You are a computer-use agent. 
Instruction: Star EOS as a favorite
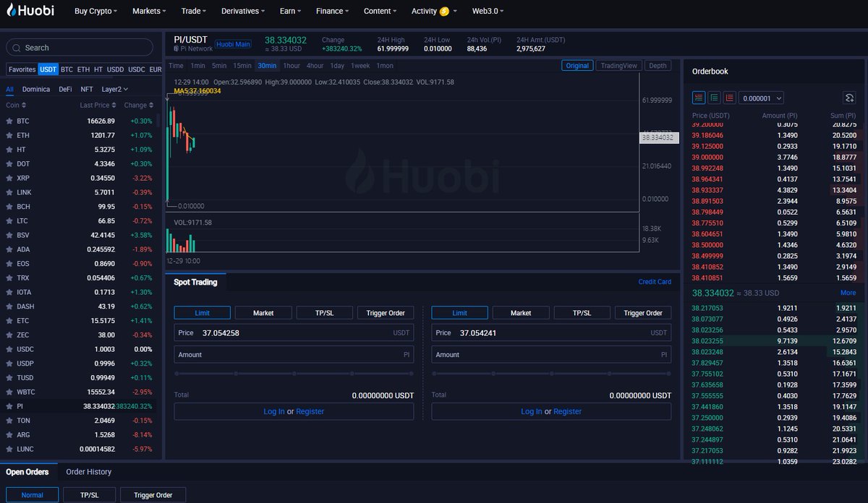[9, 264]
